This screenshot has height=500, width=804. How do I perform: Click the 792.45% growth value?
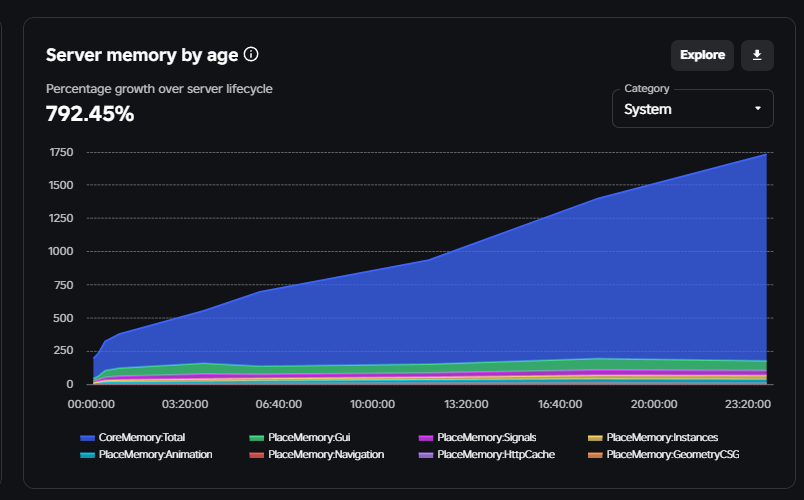pyautogui.click(x=90, y=113)
